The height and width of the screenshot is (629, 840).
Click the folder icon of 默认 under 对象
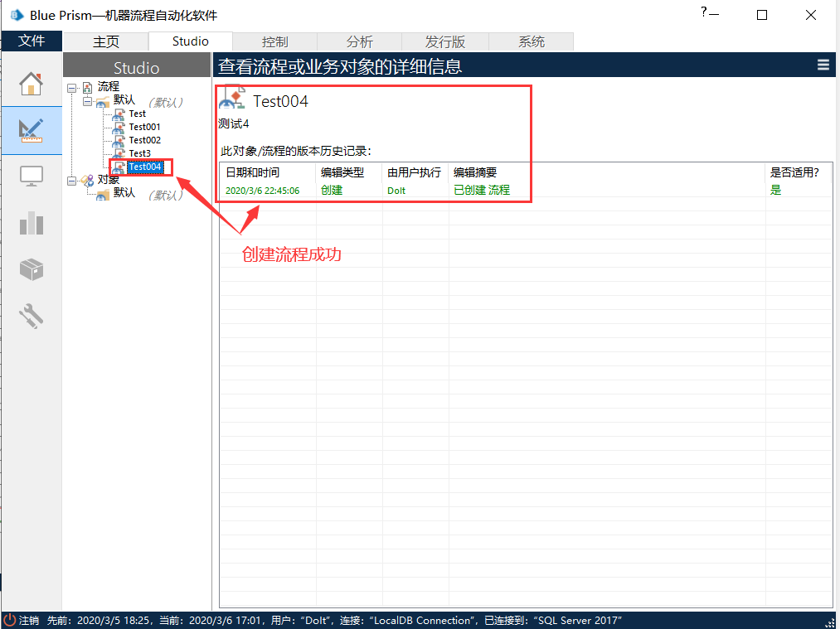(102, 195)
